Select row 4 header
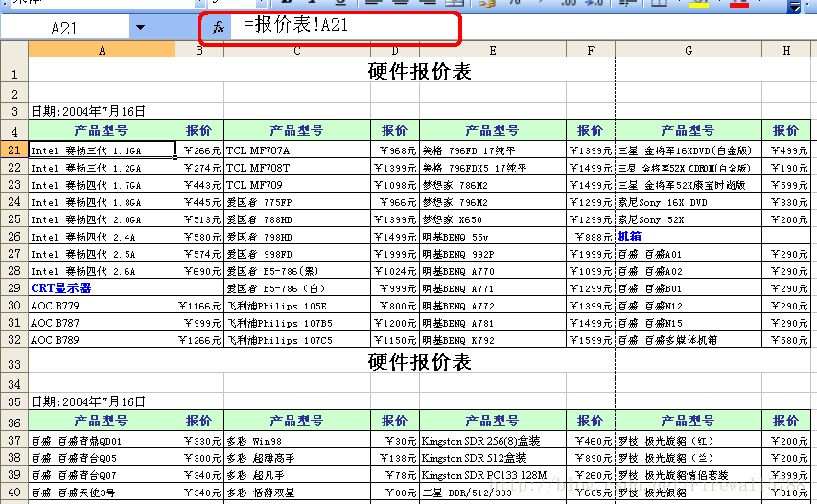The height and width of the screenshot is (504, 817). click(14, 130)
